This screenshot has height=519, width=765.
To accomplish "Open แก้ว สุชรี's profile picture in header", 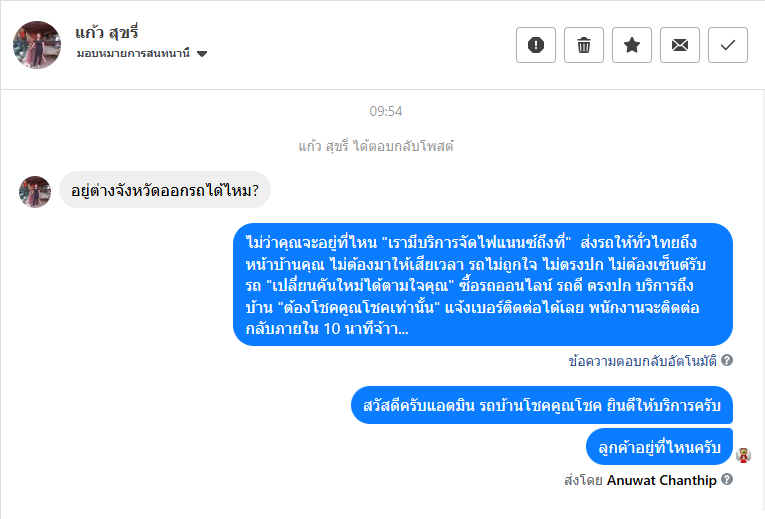I will tap(37, 45).
